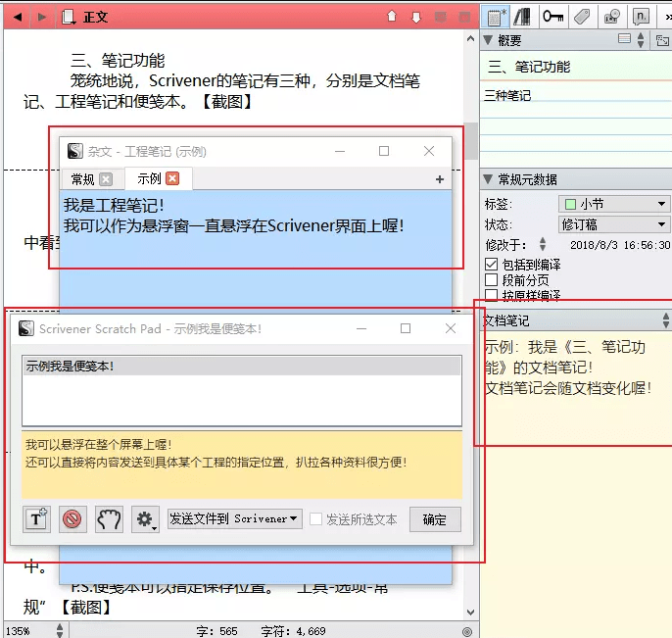Click the modified date 2018/8/3 16:56:30
The width and height of the screenshot is (672, 638).
pos(620,245)
